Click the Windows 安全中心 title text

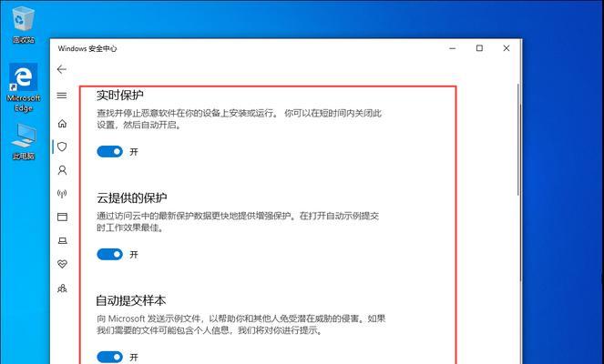coord(87,48)
